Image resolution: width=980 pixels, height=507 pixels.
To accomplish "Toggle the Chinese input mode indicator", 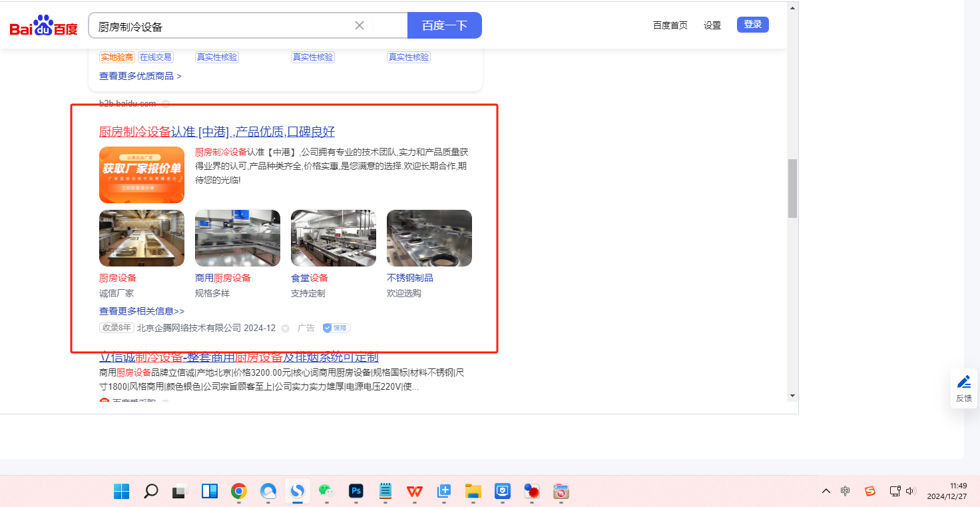I will 845,491.
